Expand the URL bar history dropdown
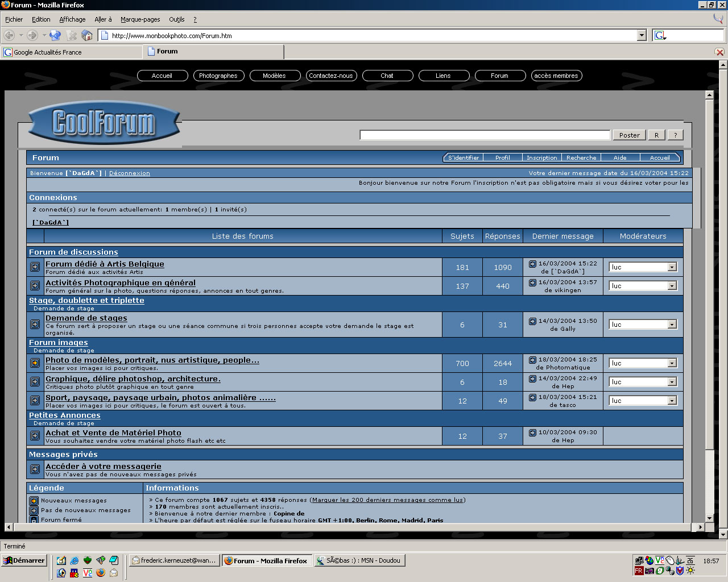Image resolution: width=728 pixels, height=582 pixels. [x=642, y=35]
